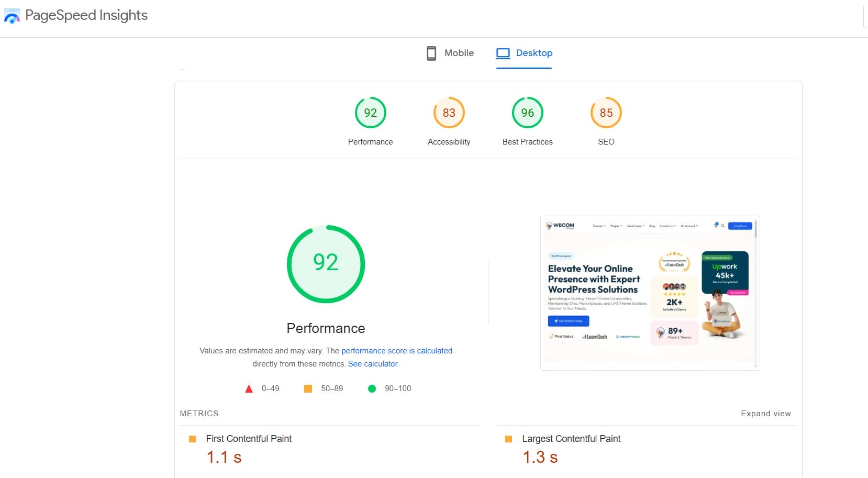Click the mobile phone icon

click(431, 53)
